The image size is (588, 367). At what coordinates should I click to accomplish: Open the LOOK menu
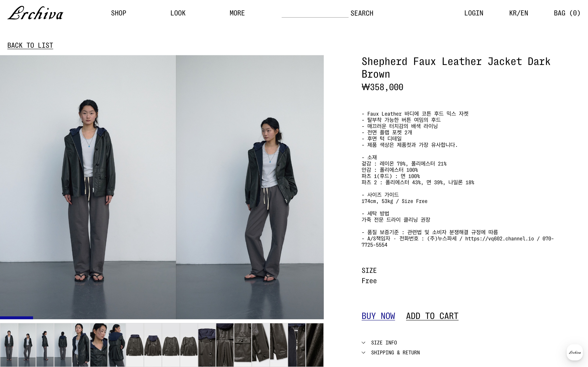(x=178, y=13)
